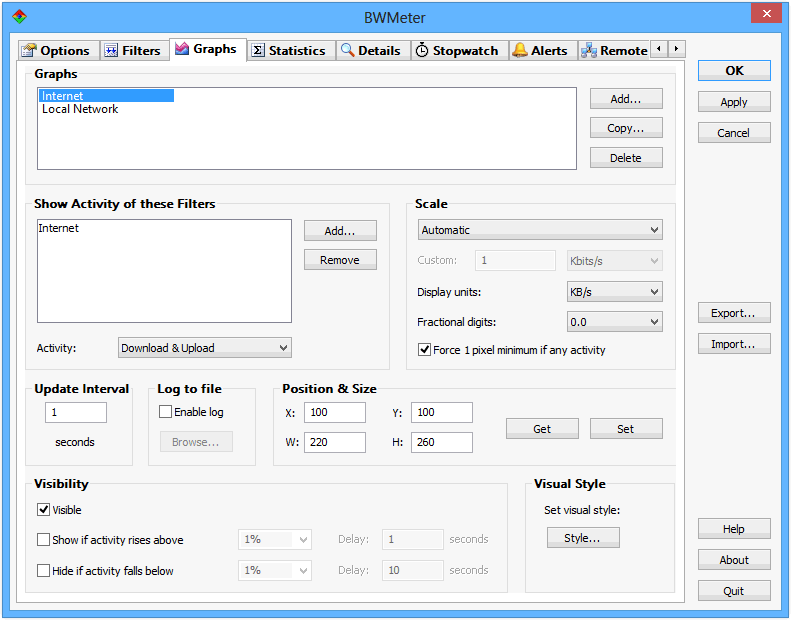The width and height of the screenshot is (791, 620).
Task: Click the Apply button
Action: (734, 102)
